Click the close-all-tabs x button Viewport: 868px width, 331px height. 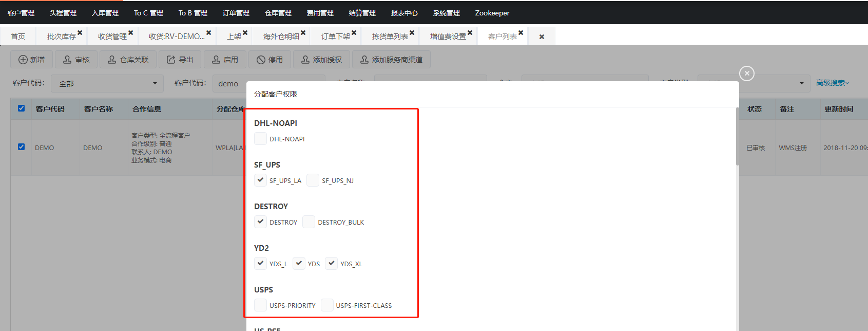(542, 36)
